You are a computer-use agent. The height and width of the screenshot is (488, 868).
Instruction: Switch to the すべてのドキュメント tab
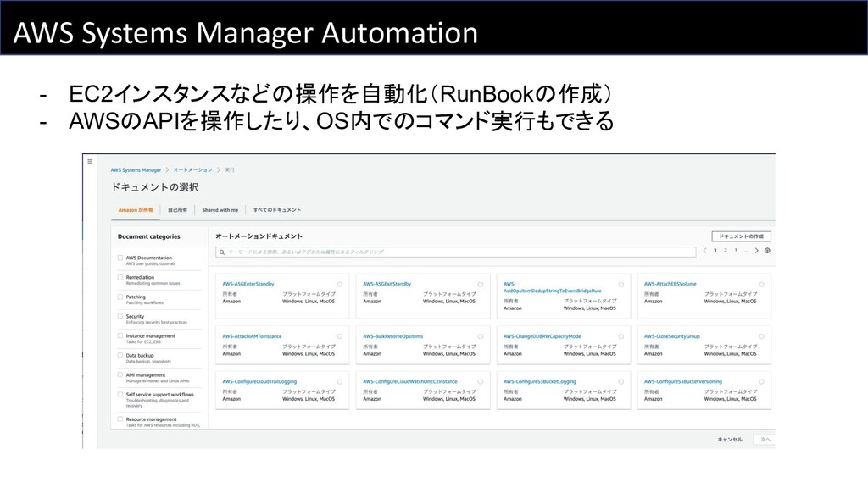point(277,210)
